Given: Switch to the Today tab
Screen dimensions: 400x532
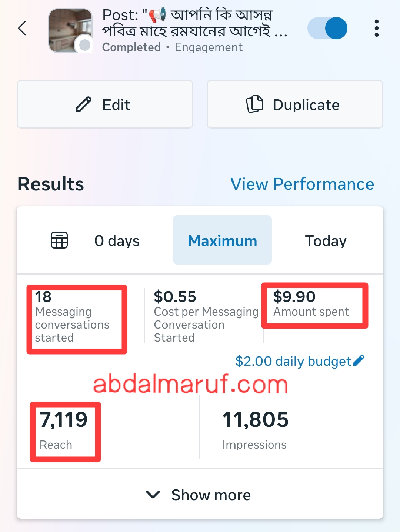Looking at the screenshot, I should (x=326, y=241).
